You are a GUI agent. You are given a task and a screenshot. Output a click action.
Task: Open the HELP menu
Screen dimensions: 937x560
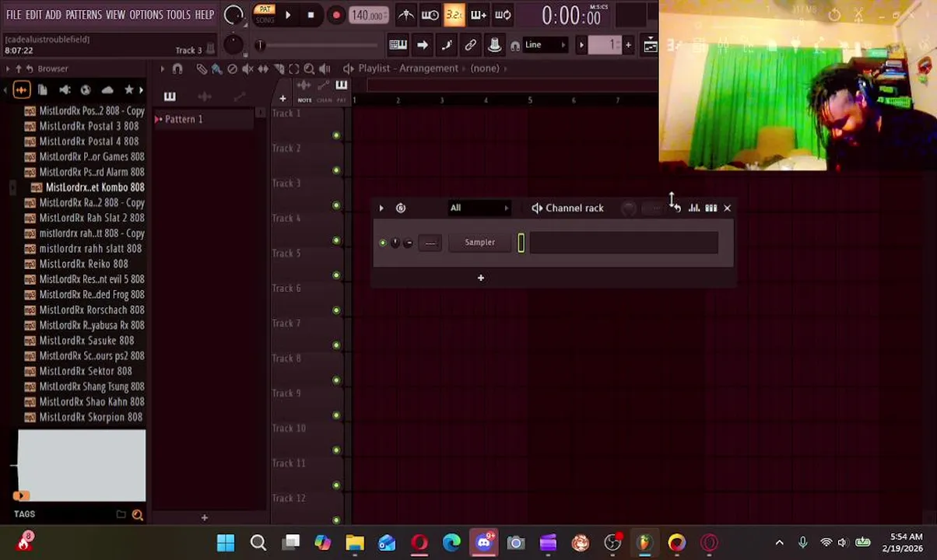pyautogui.click(x=205, y=15)
